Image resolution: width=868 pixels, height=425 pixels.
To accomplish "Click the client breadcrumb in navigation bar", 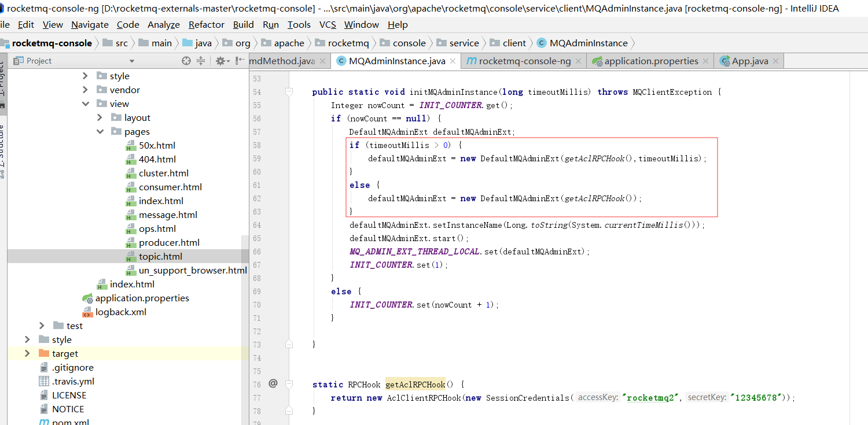I will [x=508, y=43].
